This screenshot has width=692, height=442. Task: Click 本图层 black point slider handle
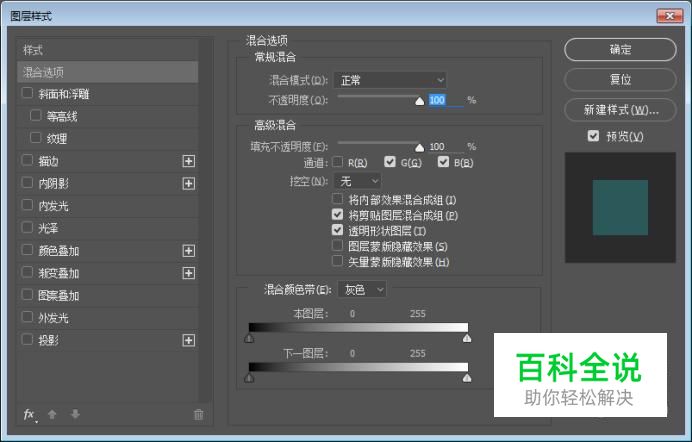249,338
